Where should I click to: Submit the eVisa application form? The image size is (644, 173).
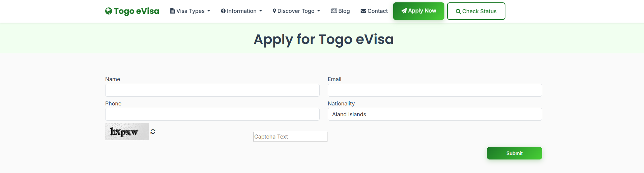515,153
